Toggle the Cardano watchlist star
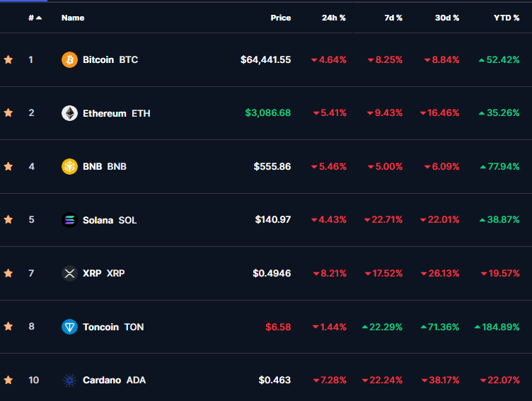This screenshot has width=532, height=401. point(8,380)
